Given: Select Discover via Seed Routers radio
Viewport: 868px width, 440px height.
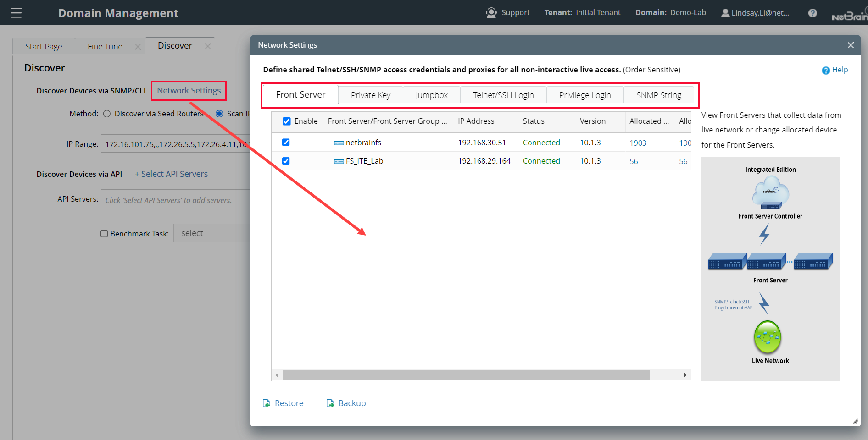Looking at the screenshot, I should pos(107,114).
